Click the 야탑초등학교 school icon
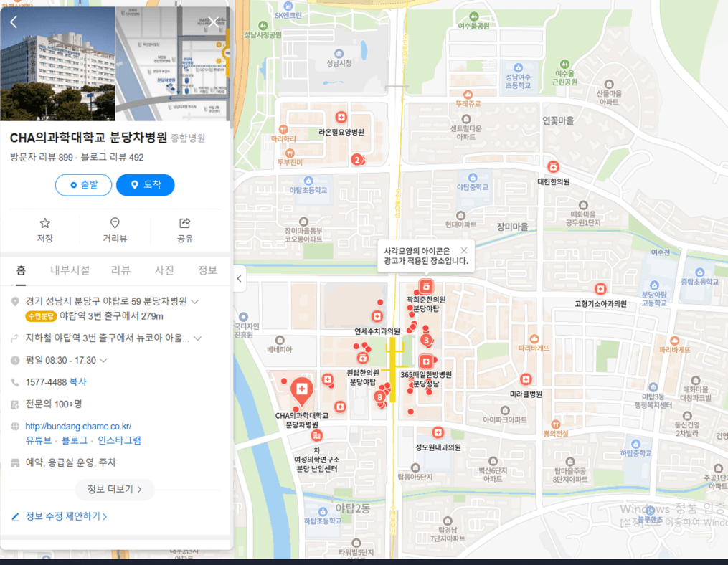The image size is (728, 565). coord(308,181)
